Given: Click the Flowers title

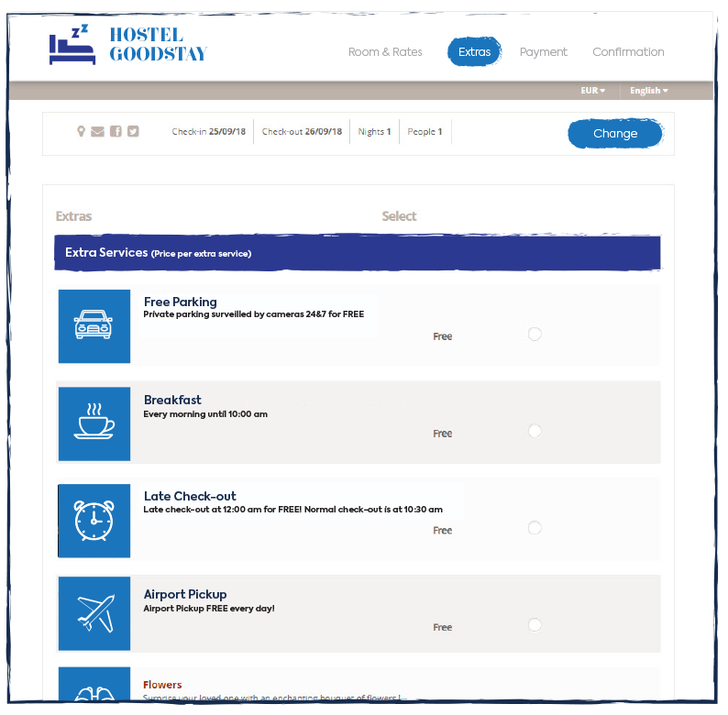Looking at the screenshot, I should click(x=162, y=685).
